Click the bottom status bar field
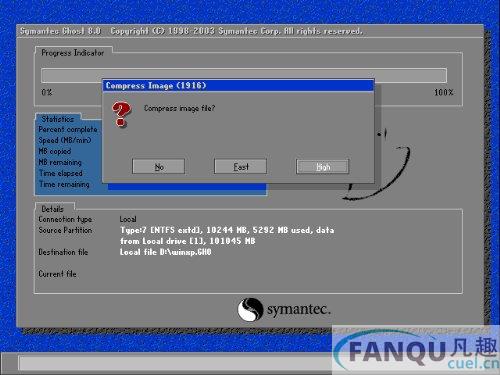The height and width of the screenshot is (375, 500). click(175, 363)
